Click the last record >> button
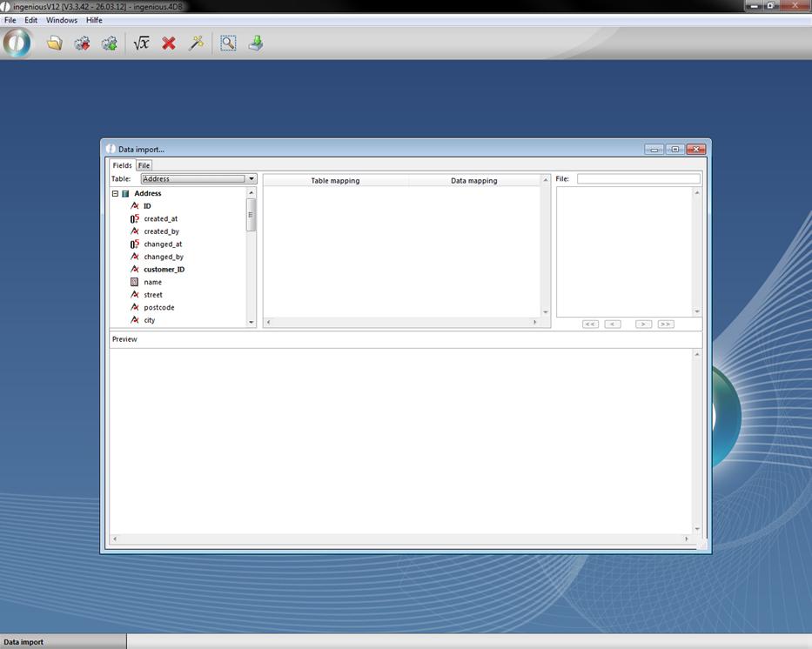This screenshot has width=812, height=649. pos(666,324)
